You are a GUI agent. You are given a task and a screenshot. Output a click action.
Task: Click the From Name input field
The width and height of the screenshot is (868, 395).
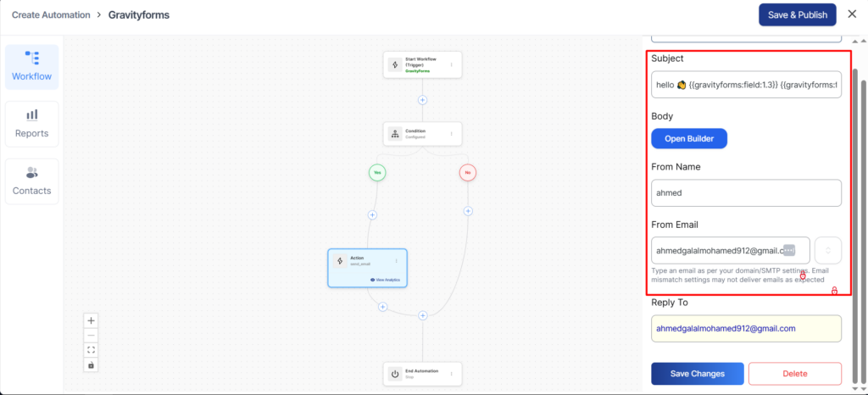tap(746, 192)
